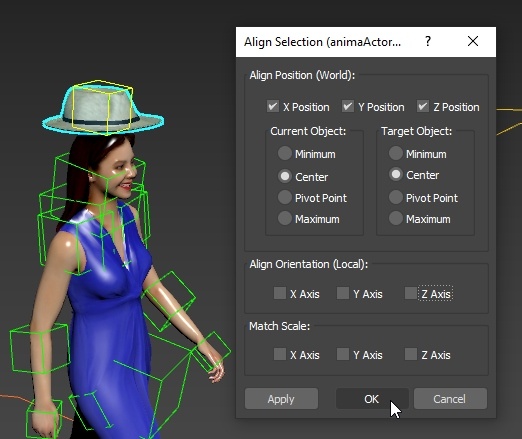Close the Align Selection dialog
The width and height of the screenshot is (522, 439).
(473, 41)
